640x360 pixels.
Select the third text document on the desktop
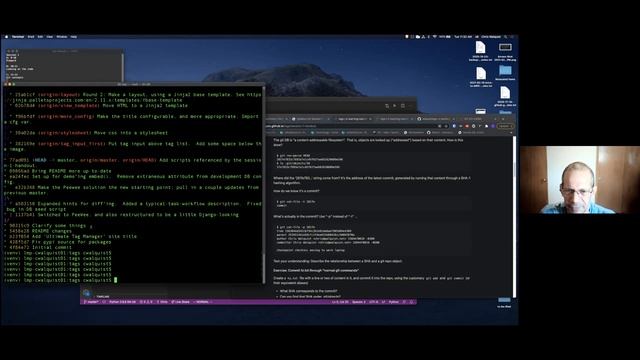click(x=505, y=96)
